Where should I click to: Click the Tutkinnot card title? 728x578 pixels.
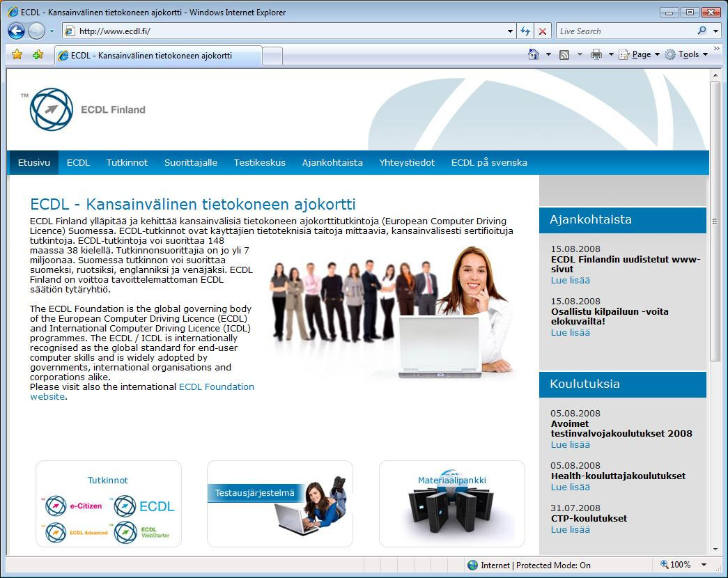[107, 480]
